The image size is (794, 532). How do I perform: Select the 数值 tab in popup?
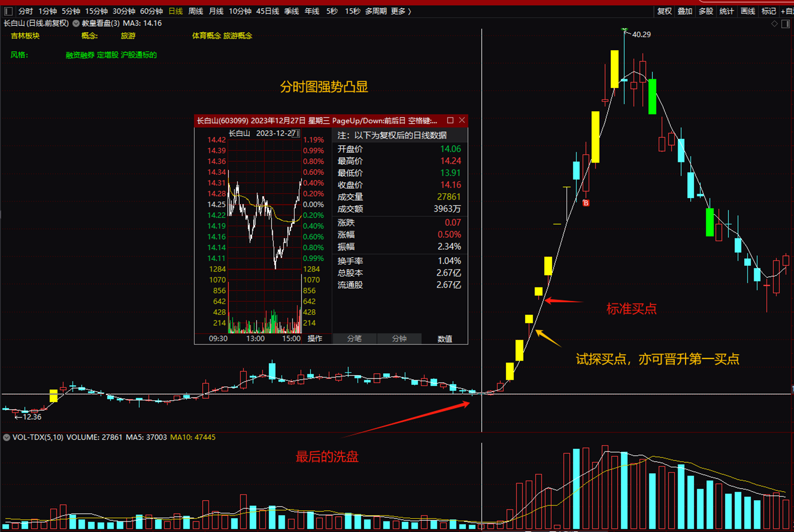pyautogui.click(x=445, y=339)
